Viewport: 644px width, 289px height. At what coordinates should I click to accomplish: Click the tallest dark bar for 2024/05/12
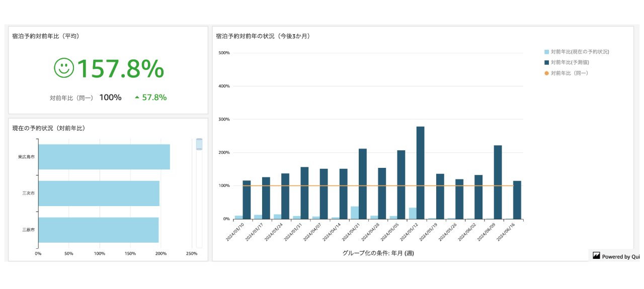pos(420,173)
